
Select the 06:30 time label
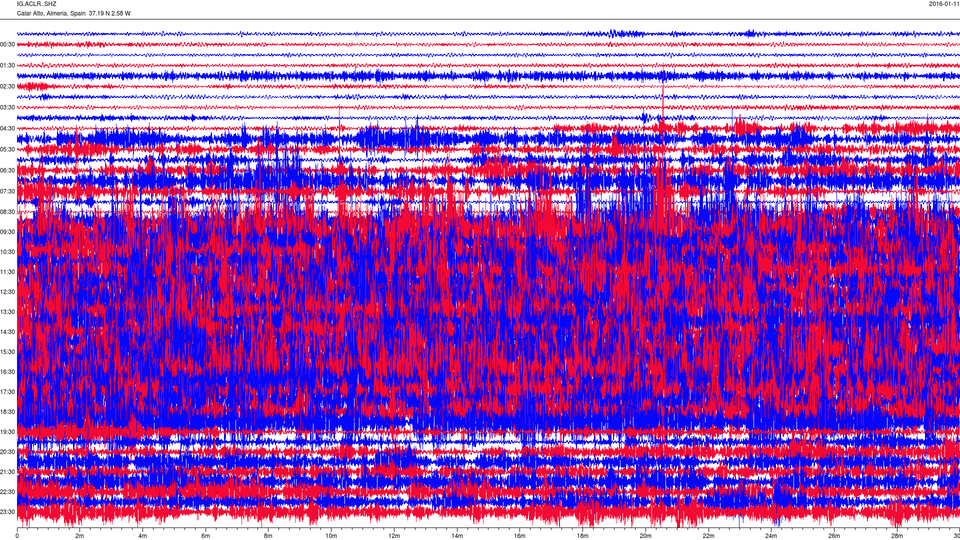(7, 170)
